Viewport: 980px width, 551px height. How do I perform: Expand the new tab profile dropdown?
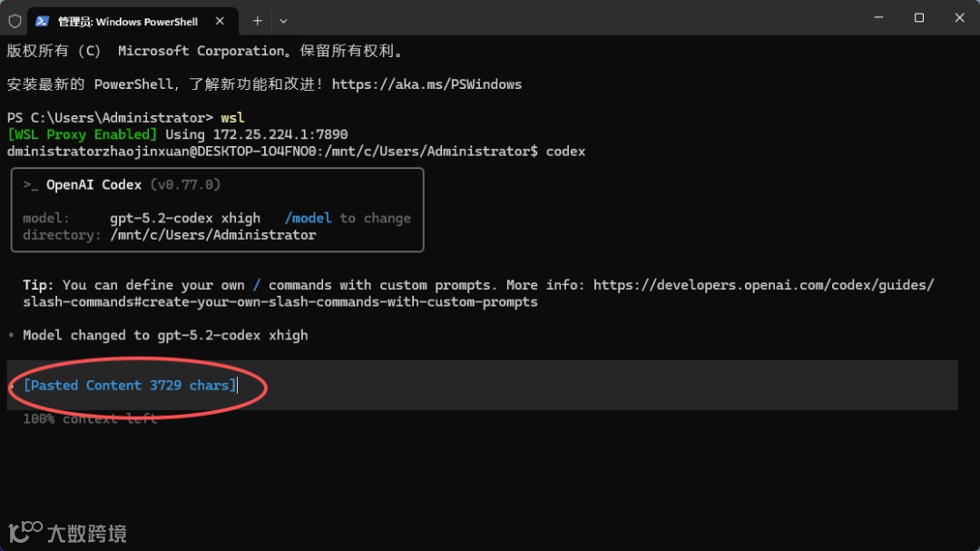[283, 21]
